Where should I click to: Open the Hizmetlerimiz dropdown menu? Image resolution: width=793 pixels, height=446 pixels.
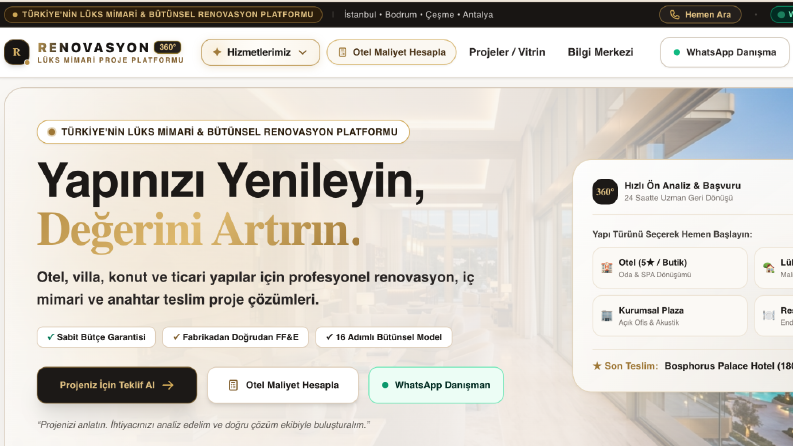point(260,52)
